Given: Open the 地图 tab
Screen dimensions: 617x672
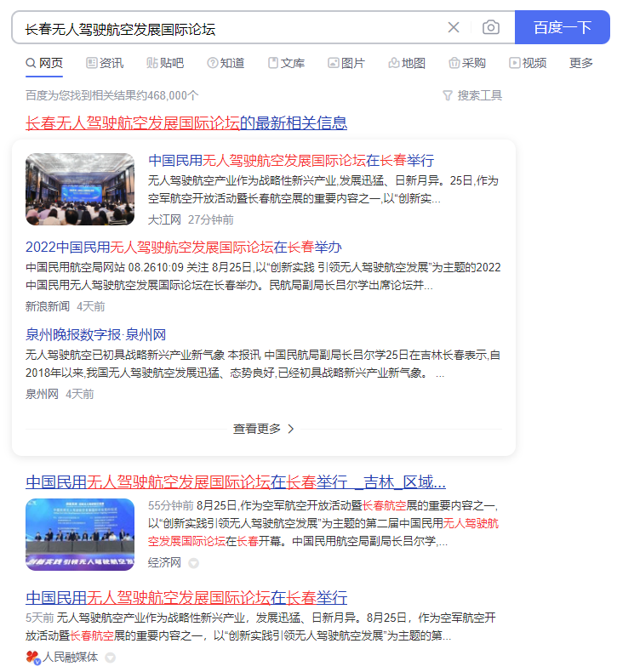Looking at the screenshot, I should 407,64.
